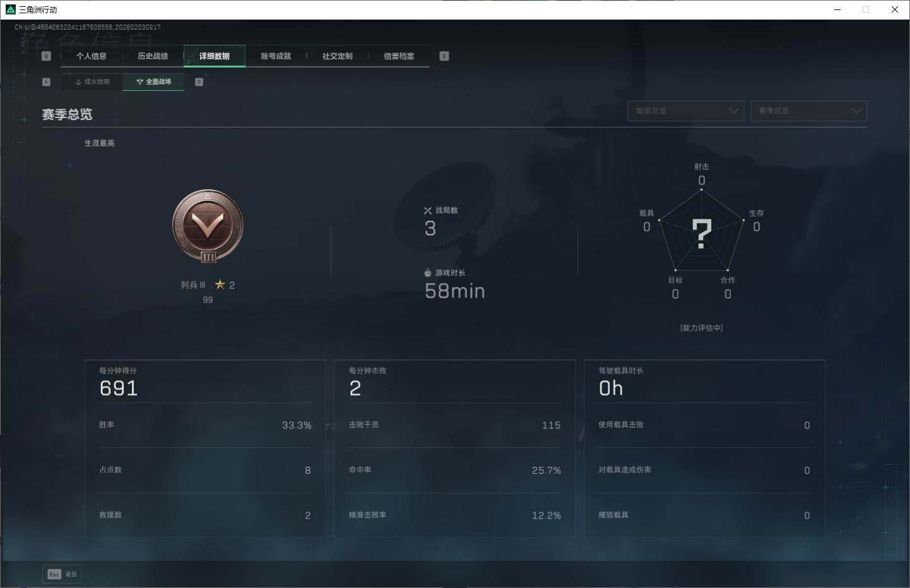Select the 详细数据 tab

(x=215, y=56)
